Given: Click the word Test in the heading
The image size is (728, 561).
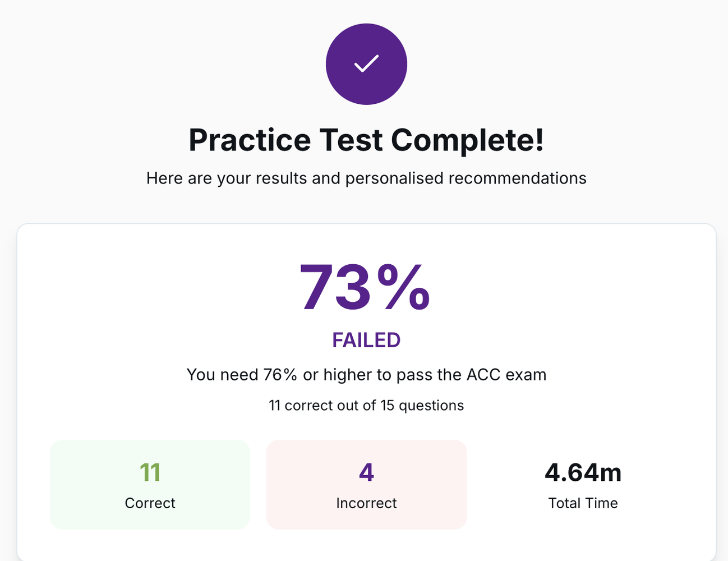Looking at the screenshot, I should point(351,140).
